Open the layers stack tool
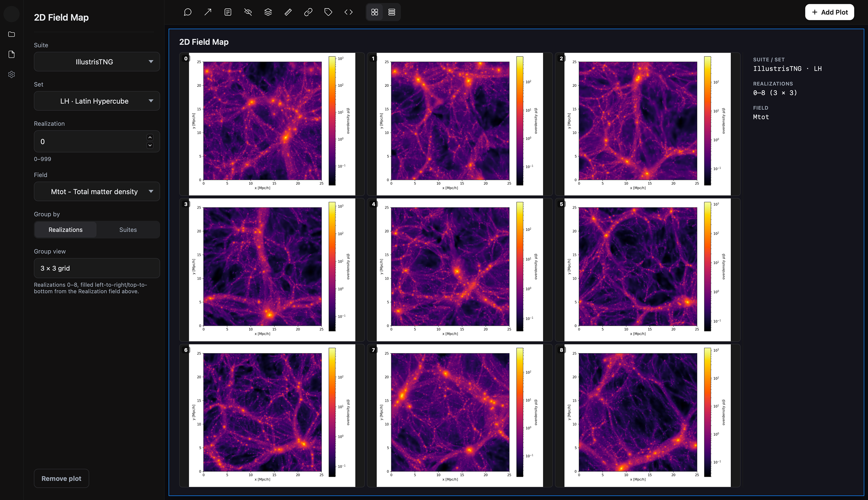The image size is (868, 500). (x=268, y=12)
